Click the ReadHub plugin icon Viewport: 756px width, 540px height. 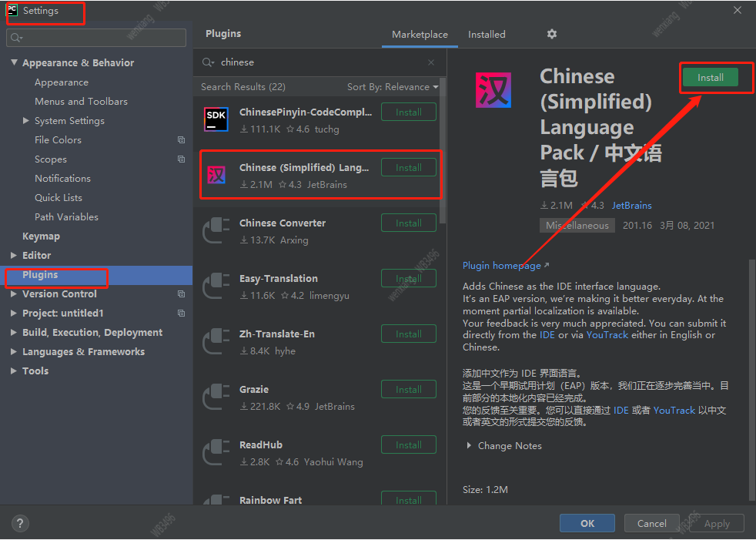click(x=216, y=453)
